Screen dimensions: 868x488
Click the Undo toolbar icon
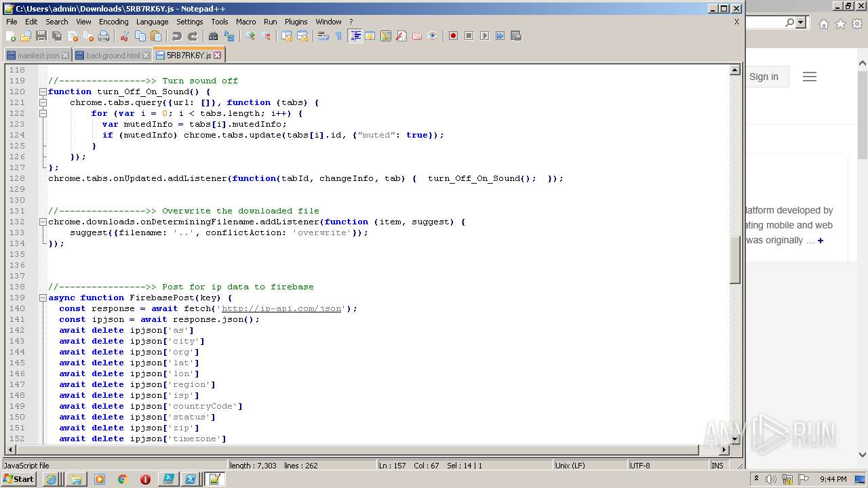click(x=177, y=36)
